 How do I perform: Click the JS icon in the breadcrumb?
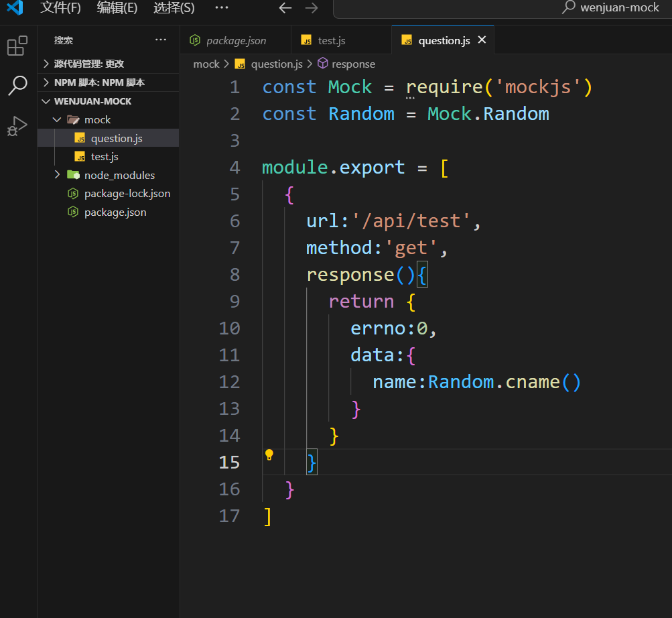tap(240, 64)
